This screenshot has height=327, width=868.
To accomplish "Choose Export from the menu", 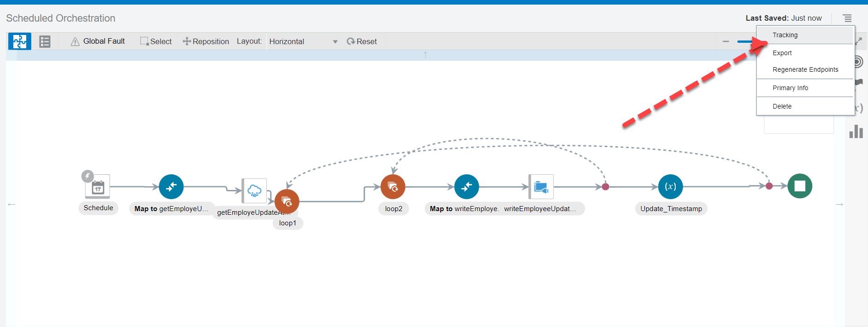I will click(x=782, y=53).
